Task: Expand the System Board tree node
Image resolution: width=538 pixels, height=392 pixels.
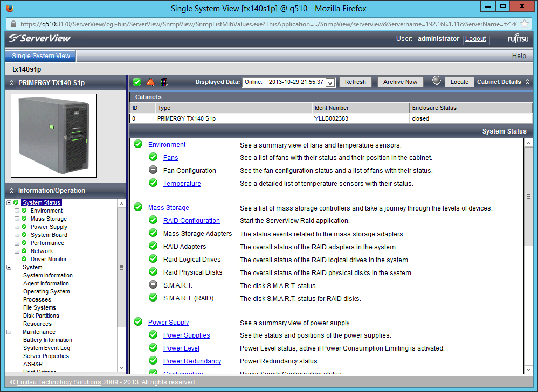Action: point(17,235)
